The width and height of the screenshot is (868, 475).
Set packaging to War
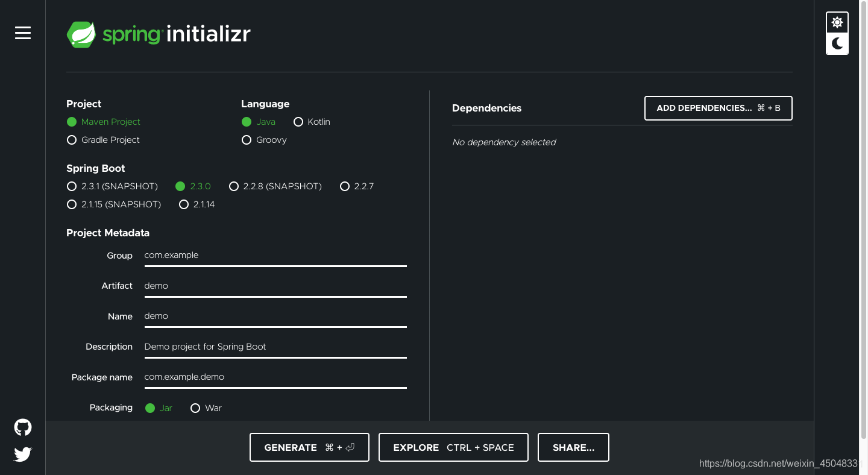[206, 408]
